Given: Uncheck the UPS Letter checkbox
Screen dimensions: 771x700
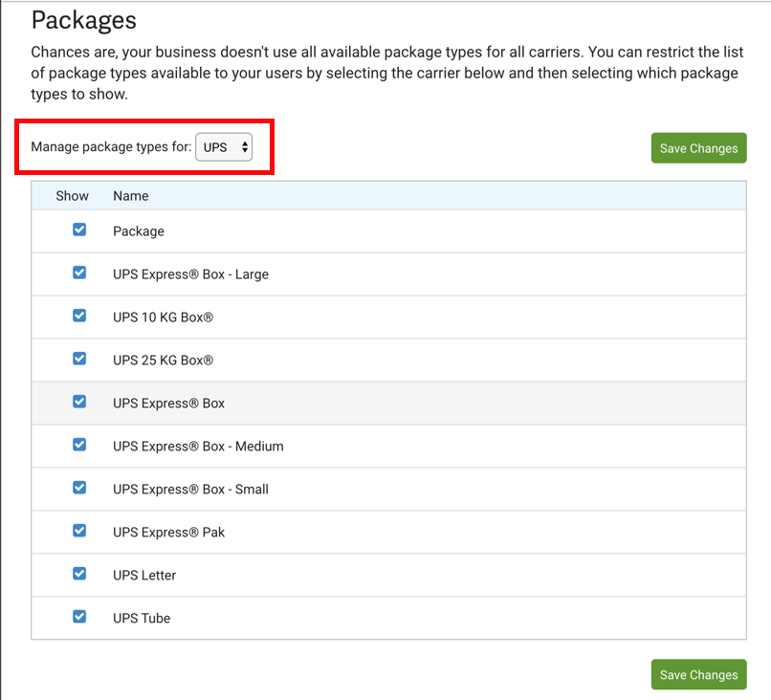Looking at the screenshot, I should click(x=79, y=574).
